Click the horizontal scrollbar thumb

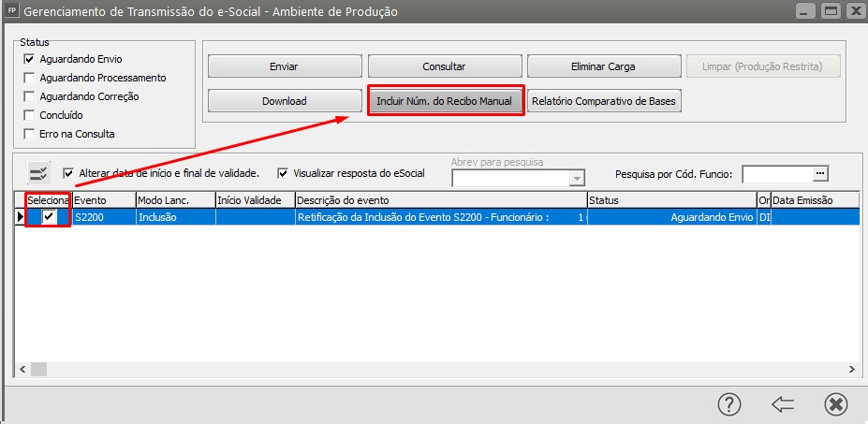38,369
